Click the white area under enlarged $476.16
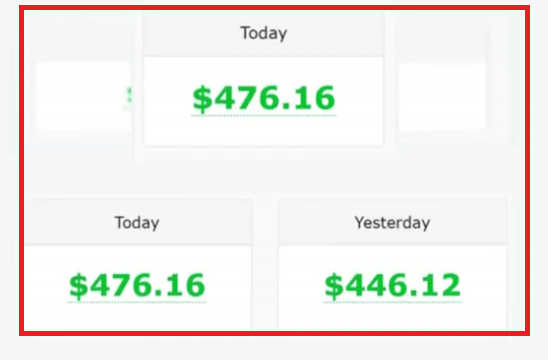The image size is (548, 360). [264, 130]
